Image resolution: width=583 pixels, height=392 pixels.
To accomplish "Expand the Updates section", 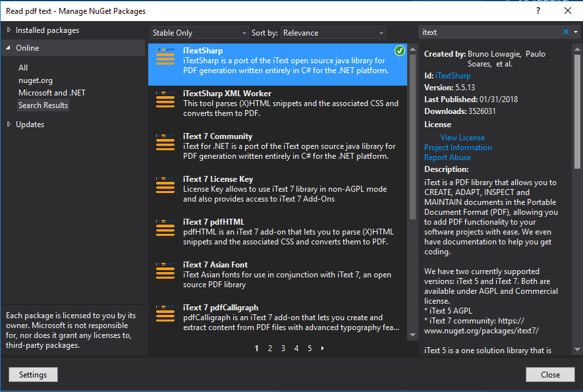I will (30, 124).
